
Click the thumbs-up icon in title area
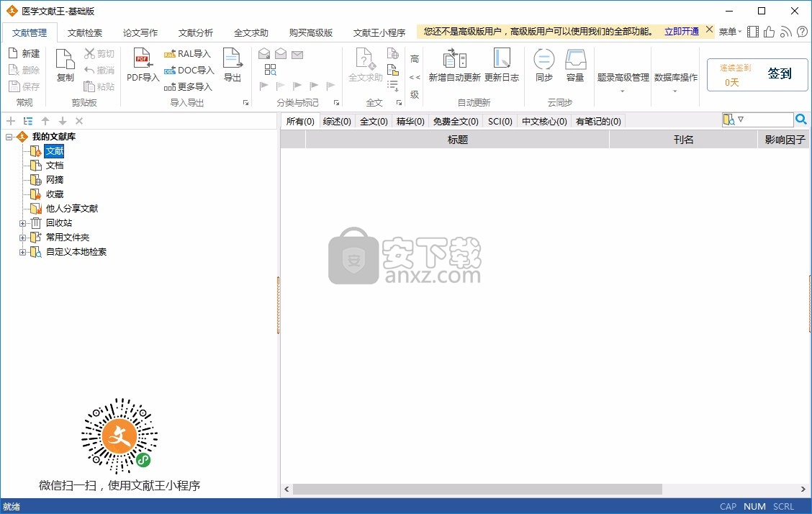(x=770, y=32)
